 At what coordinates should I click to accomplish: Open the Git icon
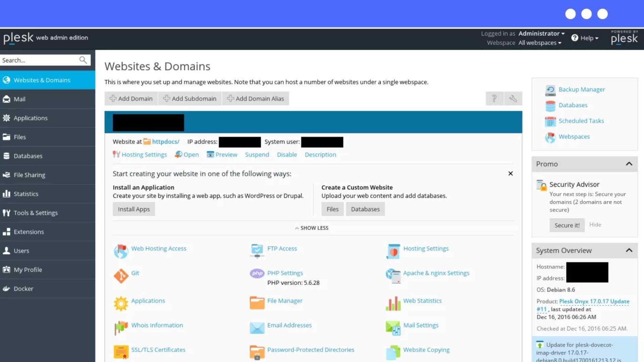(x=121, y=276)
